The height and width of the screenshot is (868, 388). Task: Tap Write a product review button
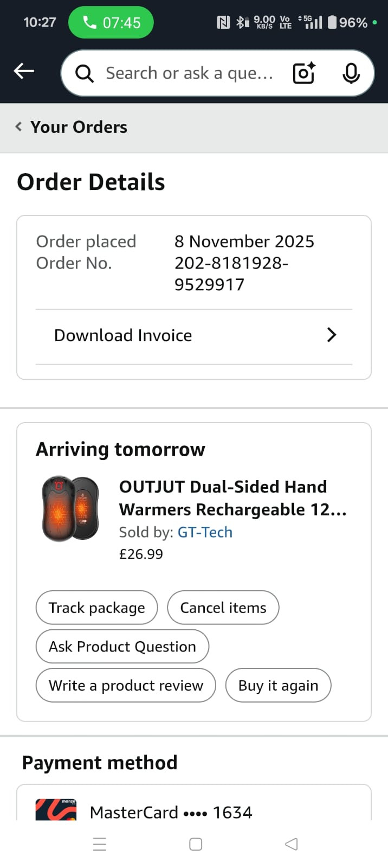coord(126,686)
